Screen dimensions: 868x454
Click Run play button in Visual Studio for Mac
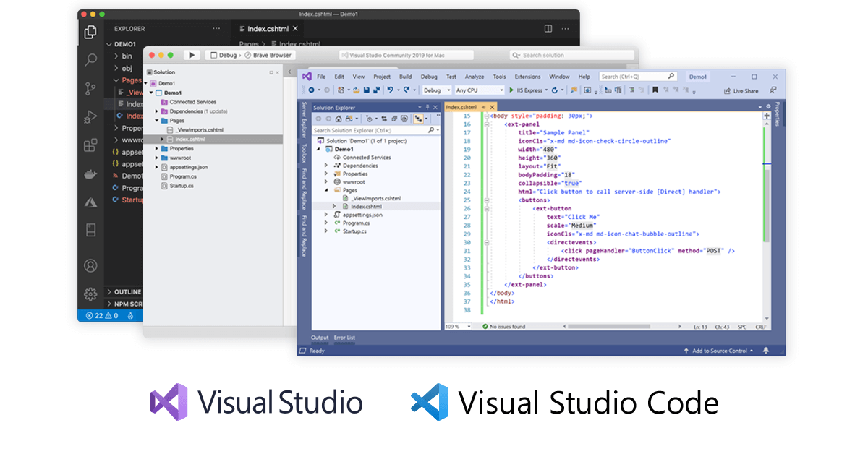point(192,55)
